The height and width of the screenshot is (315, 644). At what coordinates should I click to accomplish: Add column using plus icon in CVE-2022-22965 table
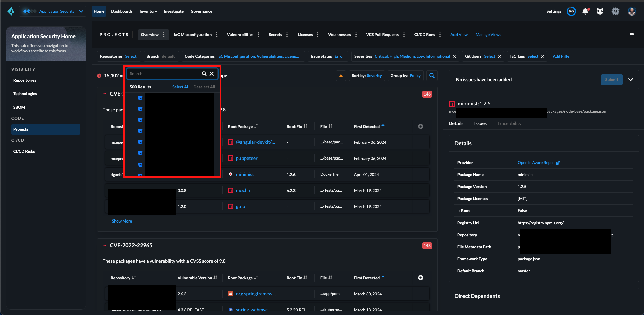421,278
